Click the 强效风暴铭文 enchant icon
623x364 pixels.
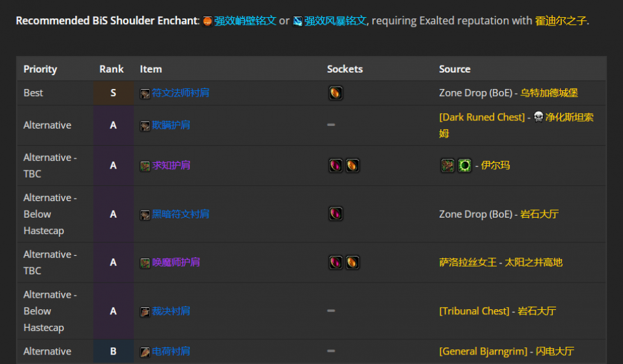pyautogui.click(x=297, y=22)
